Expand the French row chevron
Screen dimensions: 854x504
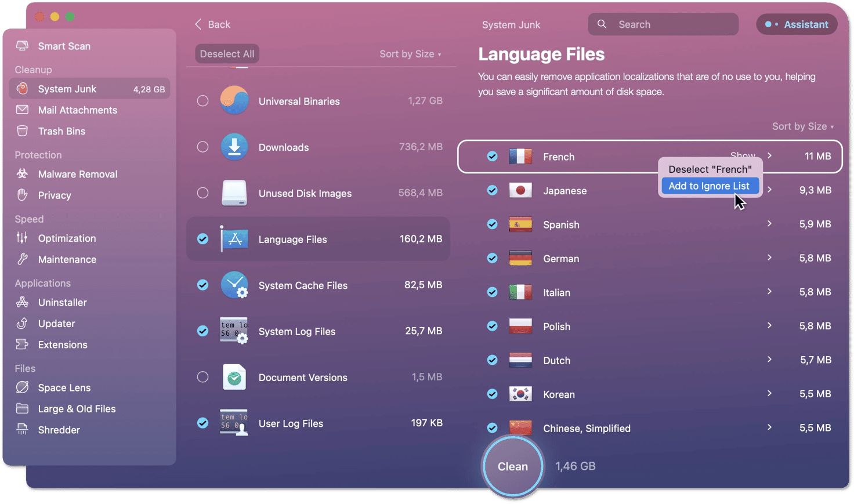coord(769,155)
